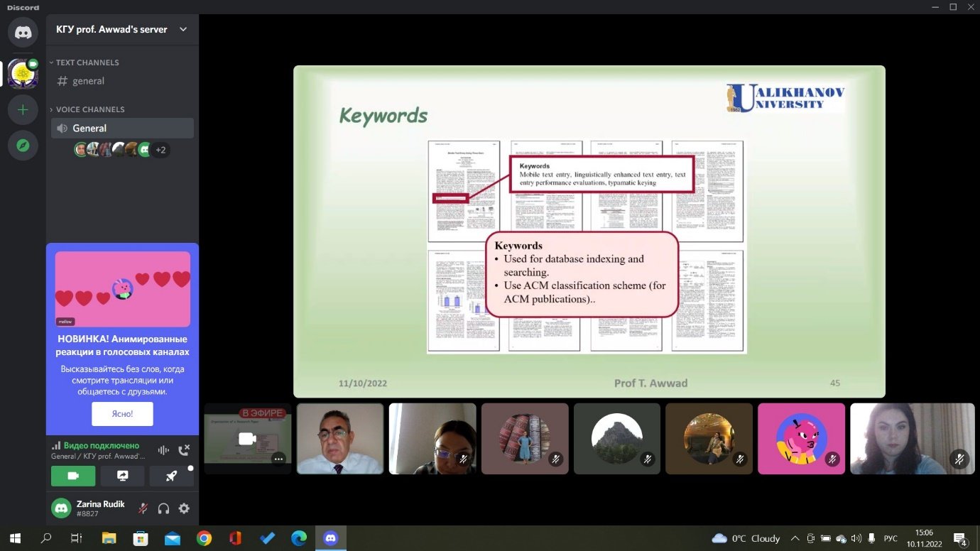This screenshot has height=551, width=980.
Task: Expand the VOICE CHANNELS category
Action: [x=87, y=109]
